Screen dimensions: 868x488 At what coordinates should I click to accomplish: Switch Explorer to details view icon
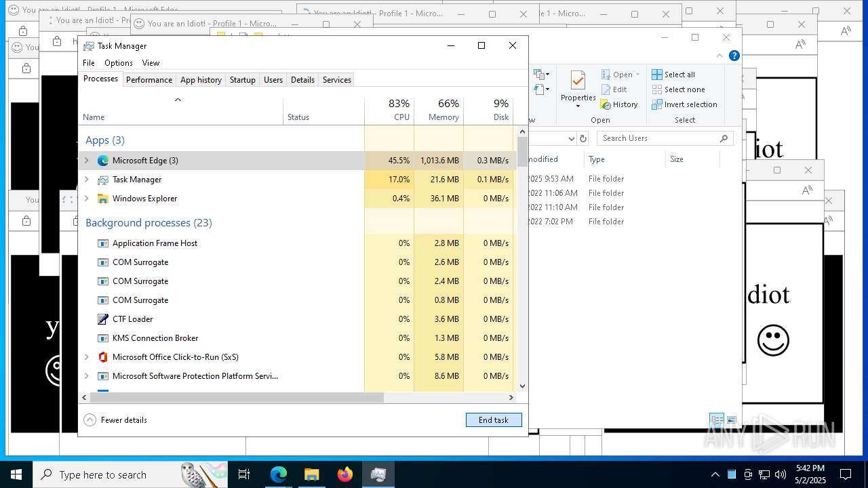pyautogui.click(x=716, y=420)
